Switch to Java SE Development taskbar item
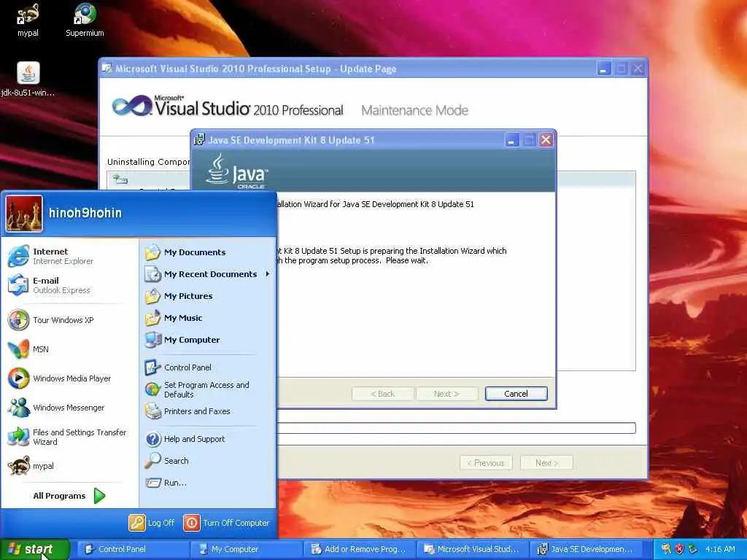The image size is (747, 560). pos(586,549)
